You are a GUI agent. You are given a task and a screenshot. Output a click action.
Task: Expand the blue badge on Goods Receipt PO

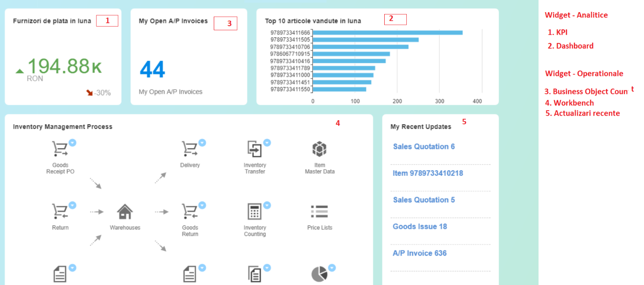click(73, 143)
